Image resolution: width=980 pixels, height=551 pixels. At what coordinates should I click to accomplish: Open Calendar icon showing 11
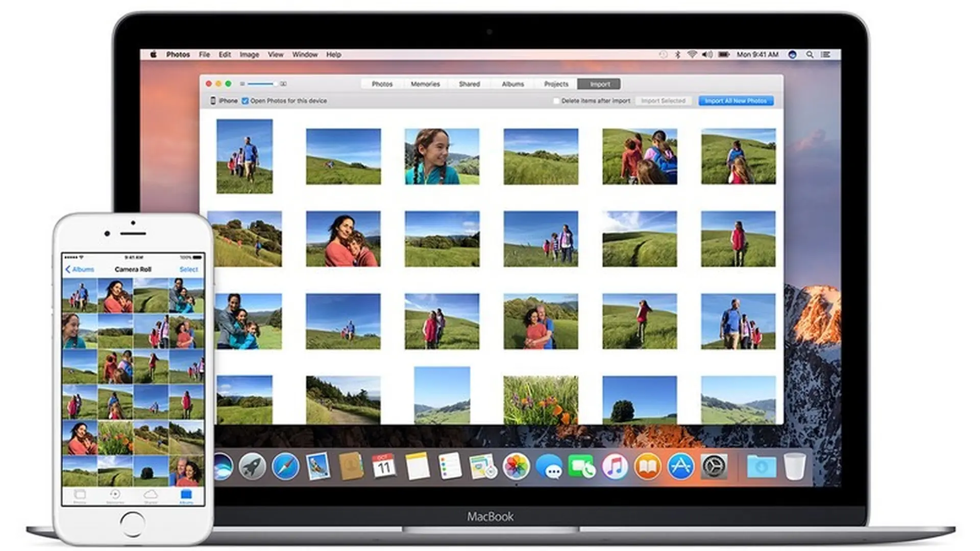(x=384, y=466)
